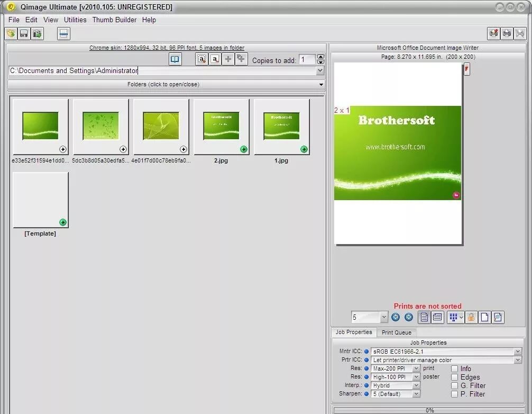Image resolution: width=532 pixels, height=414 pixels.
Task: Click the open book icon above path
Action: (x=175, y=59)
